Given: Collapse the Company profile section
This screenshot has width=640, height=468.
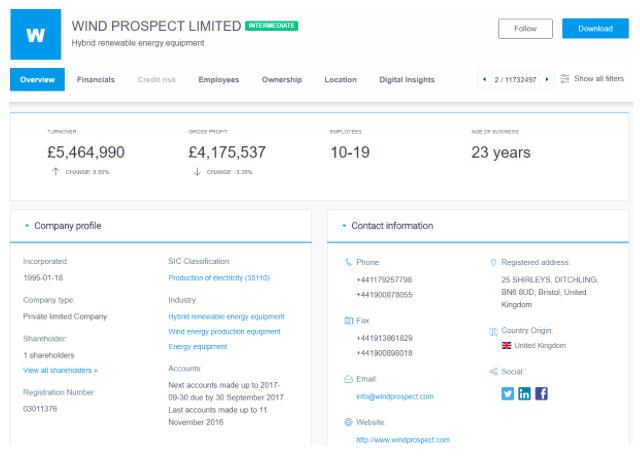Looking at the screenshot, I should (27, 226).
